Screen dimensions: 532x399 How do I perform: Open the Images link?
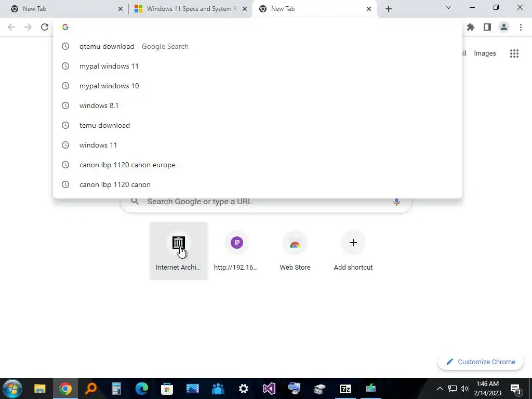485,54
